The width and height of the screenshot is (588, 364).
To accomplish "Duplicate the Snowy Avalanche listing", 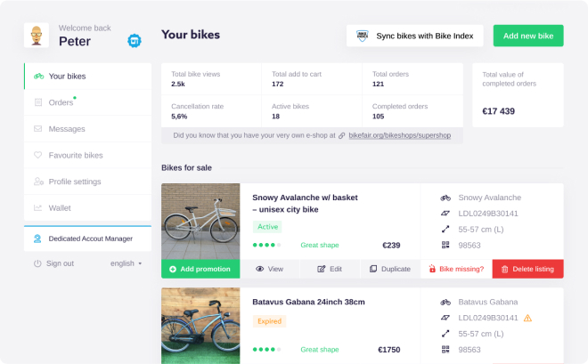I will 390,269.
